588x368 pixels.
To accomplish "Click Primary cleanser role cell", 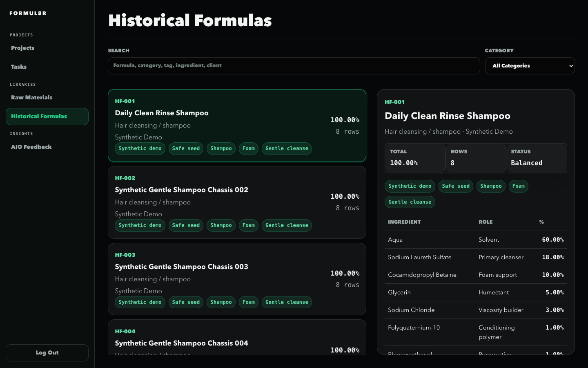I will point(501,257).
